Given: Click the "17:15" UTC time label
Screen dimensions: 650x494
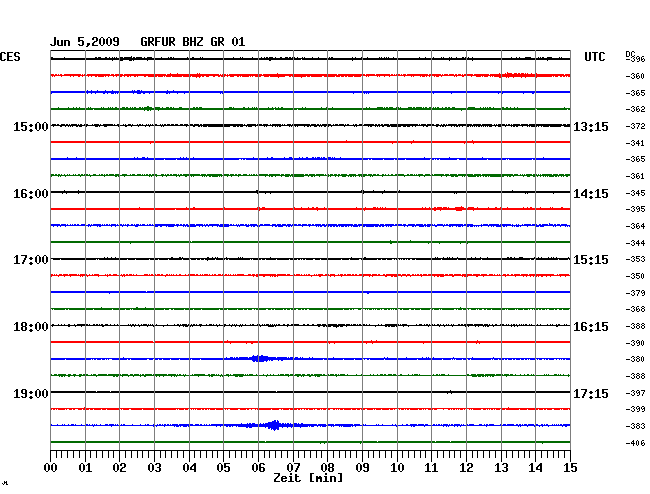Looking at the screenshot, I should [591, 393].
